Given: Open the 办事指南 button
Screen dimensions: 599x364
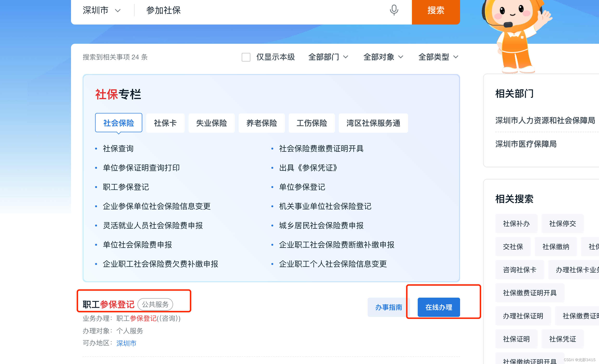Looking at the screenshot, I should 388,307.
